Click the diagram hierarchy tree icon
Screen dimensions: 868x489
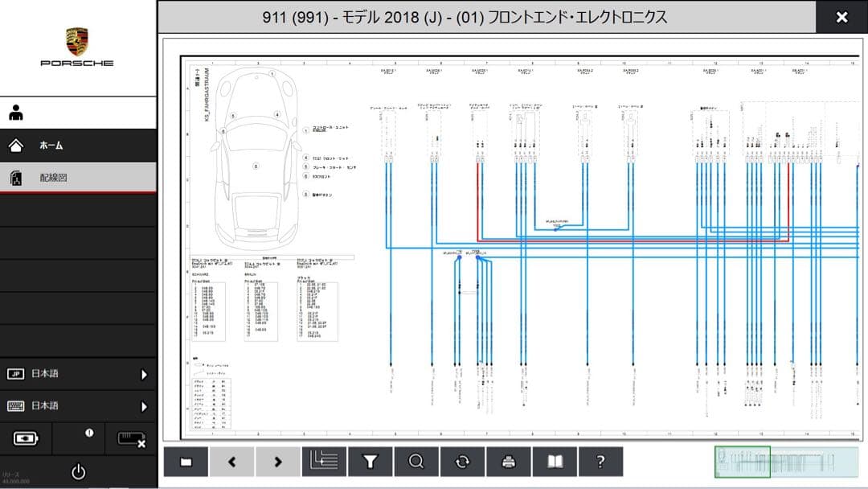tap(323, 461)
